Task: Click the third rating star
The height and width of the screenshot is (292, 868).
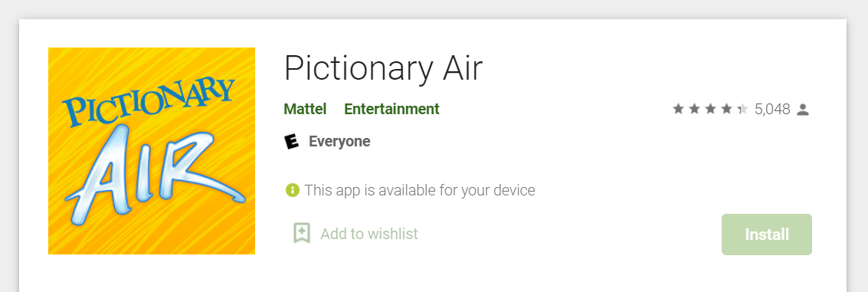Action: coord(710,109)
